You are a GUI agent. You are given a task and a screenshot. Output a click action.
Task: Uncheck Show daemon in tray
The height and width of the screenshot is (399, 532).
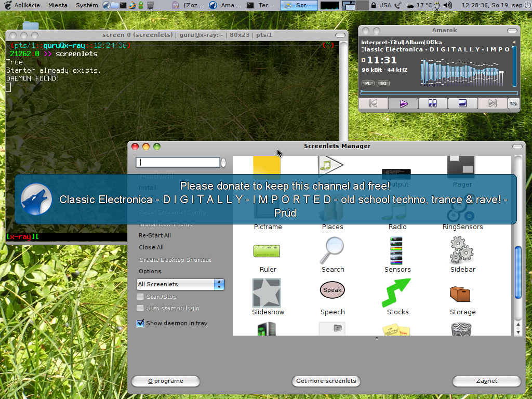140,323
